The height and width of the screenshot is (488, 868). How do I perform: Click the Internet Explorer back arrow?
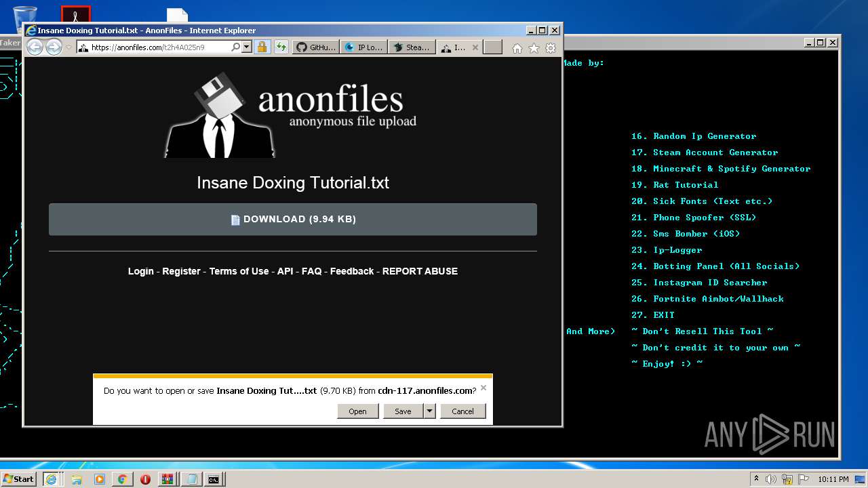click(x=35, y=47)
